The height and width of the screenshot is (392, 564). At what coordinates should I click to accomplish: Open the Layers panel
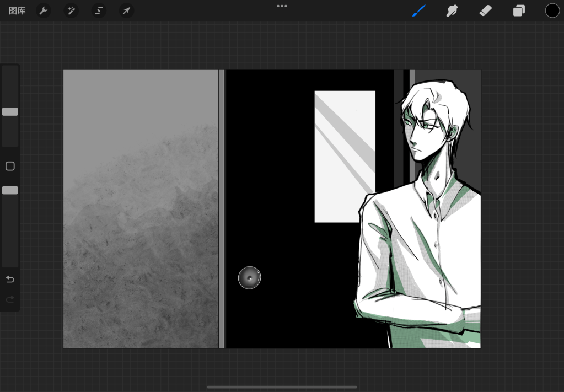(x=519, y=10)
